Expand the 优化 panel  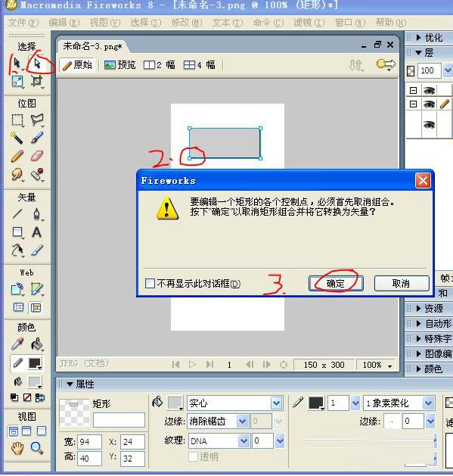pos(419,38)
